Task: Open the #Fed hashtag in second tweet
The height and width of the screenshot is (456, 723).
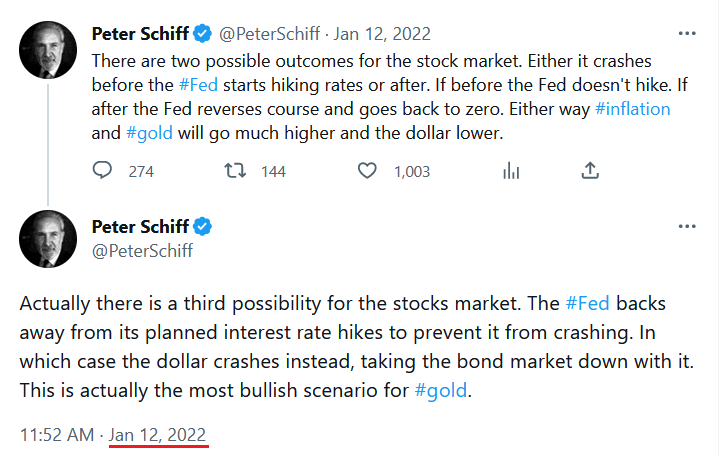Action: click(x=587, y=303)
